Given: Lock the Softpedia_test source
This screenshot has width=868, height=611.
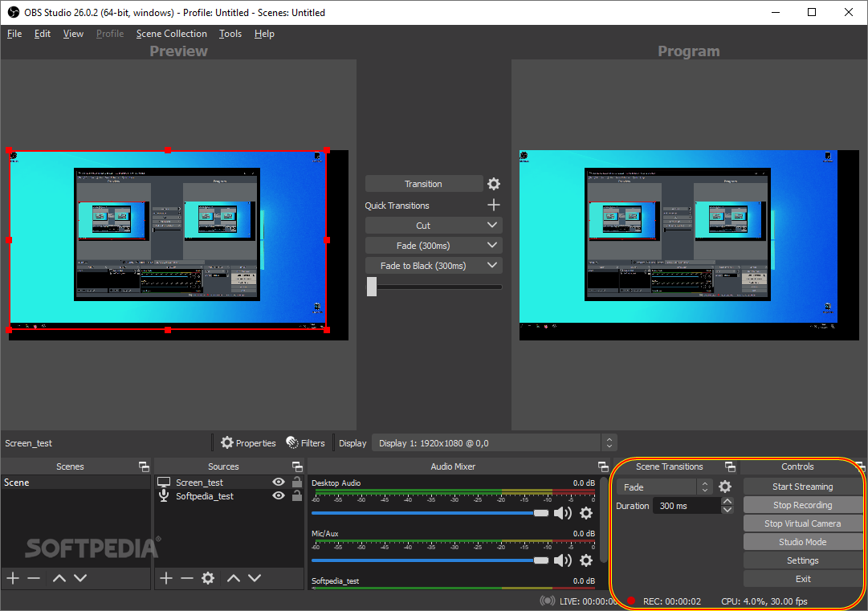Looking at the screenshot, I should (x=295, y=495).
